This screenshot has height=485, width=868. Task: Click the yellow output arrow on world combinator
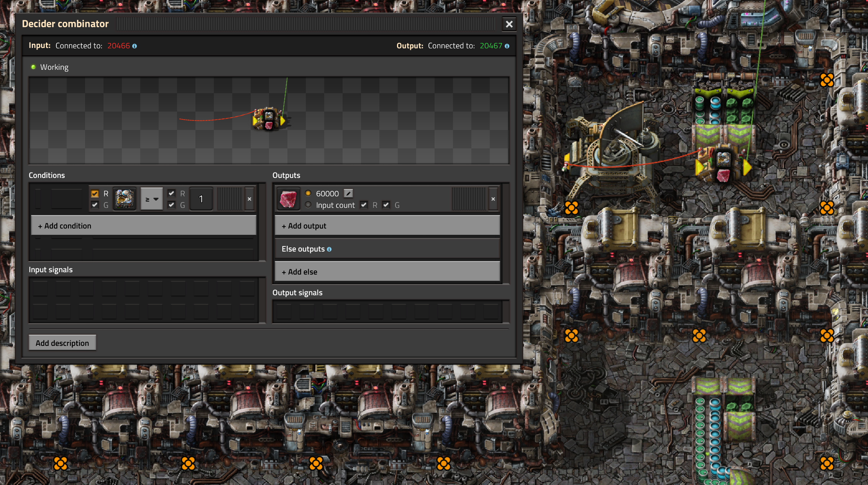coord(747,167)
